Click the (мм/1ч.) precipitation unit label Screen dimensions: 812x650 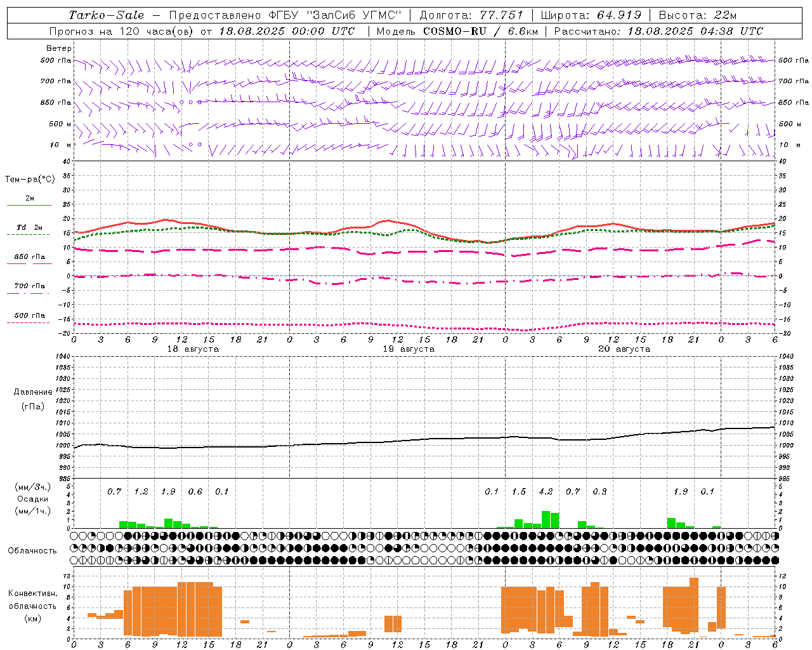32,511
